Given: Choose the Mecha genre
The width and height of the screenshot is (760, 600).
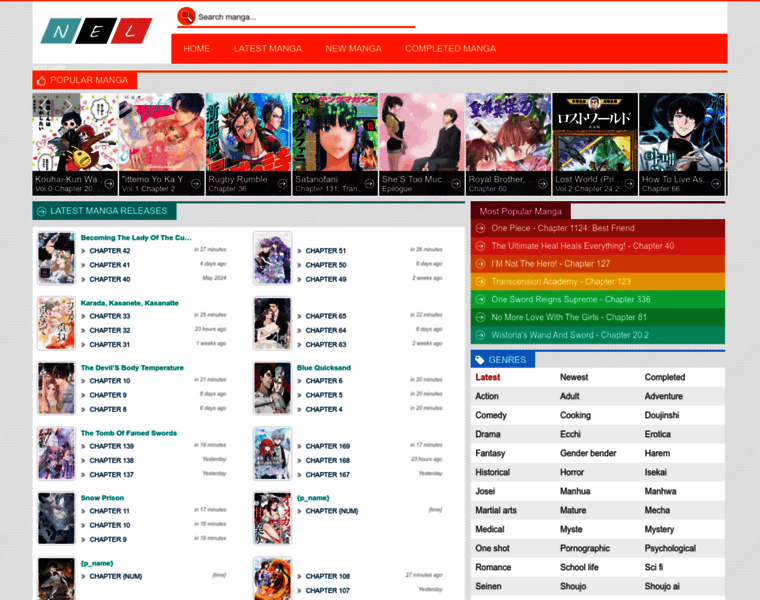Looking at the screenshot, I should pyautogui.click(x=657, y=510).
